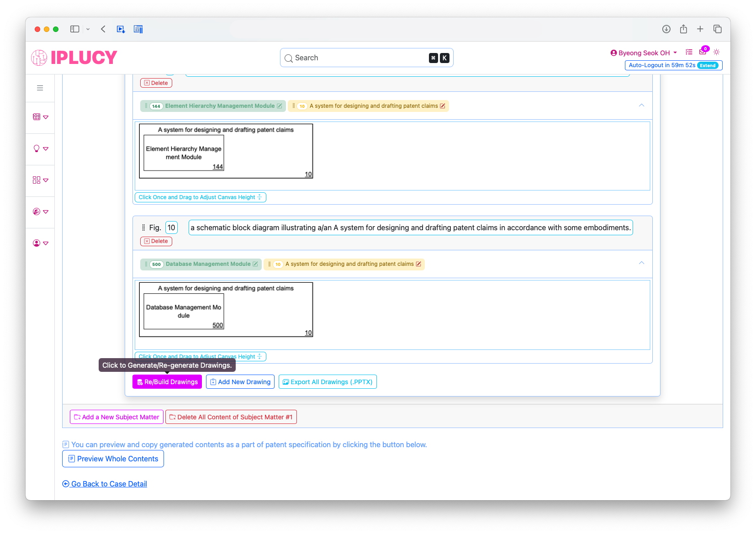756x534 pixels.
Task: Click the Fig. 10 description text field
Action: tap(411, 227)
